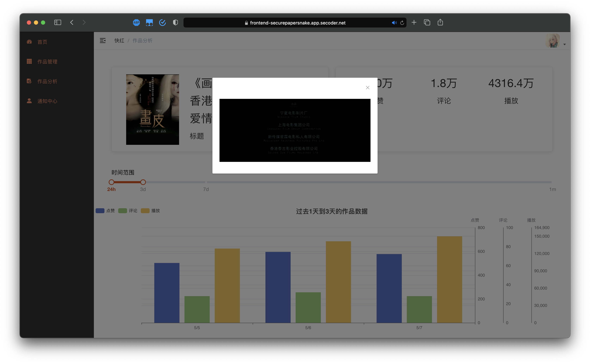Click the grid icon beside 作品管理

[x=29, y=61]
